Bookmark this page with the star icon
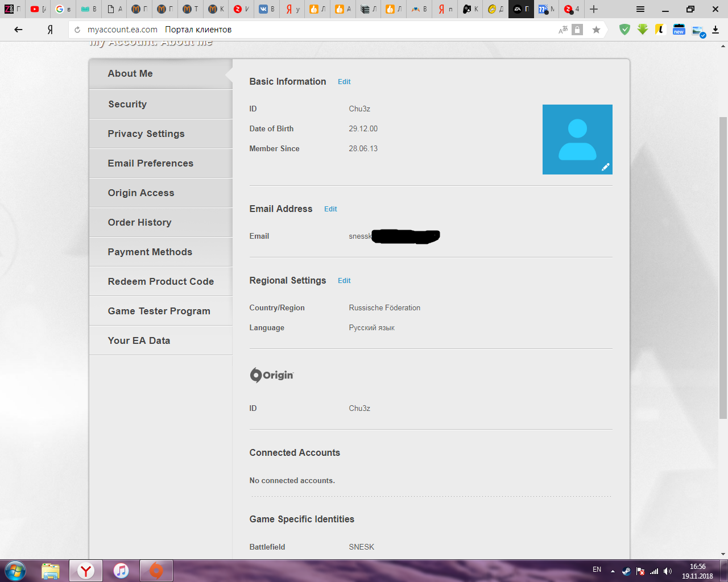The height and width of the screenshot is (582, 728). tap(596, 30)
